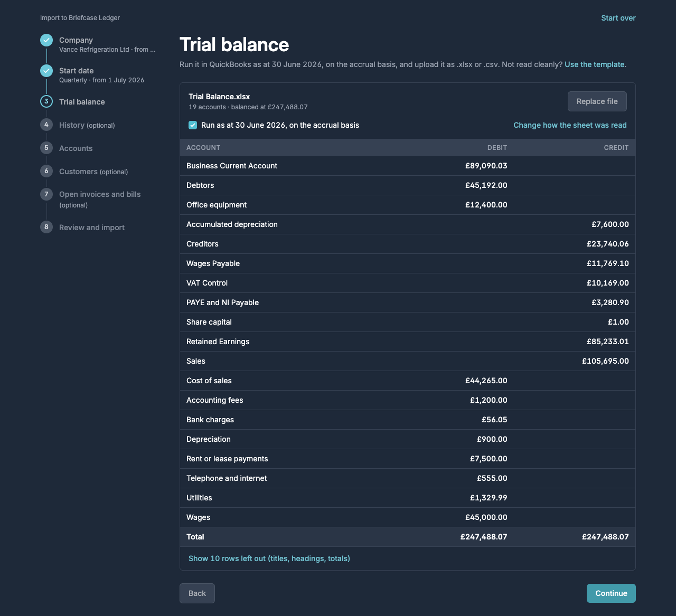This screenshot has width=676, height=616.
Task: Click the step 6 Customers circle icon
Action: [46, 171]
